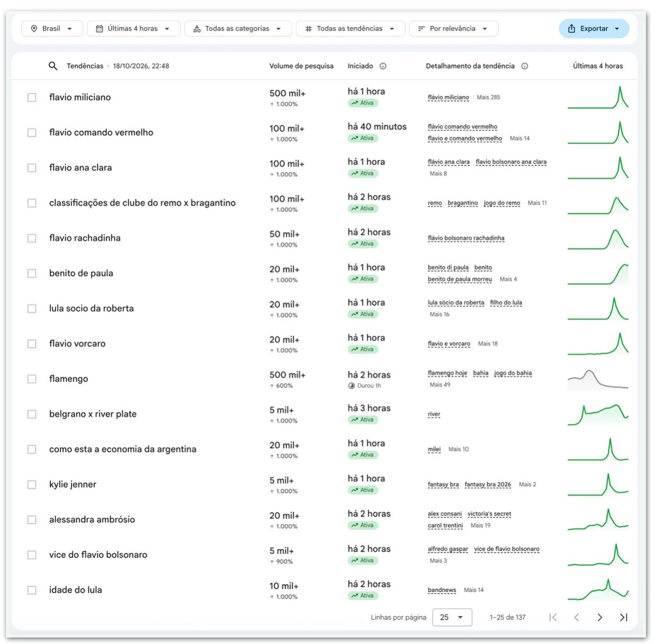
Task: Open flamengo hoje link
Action: 447,373
